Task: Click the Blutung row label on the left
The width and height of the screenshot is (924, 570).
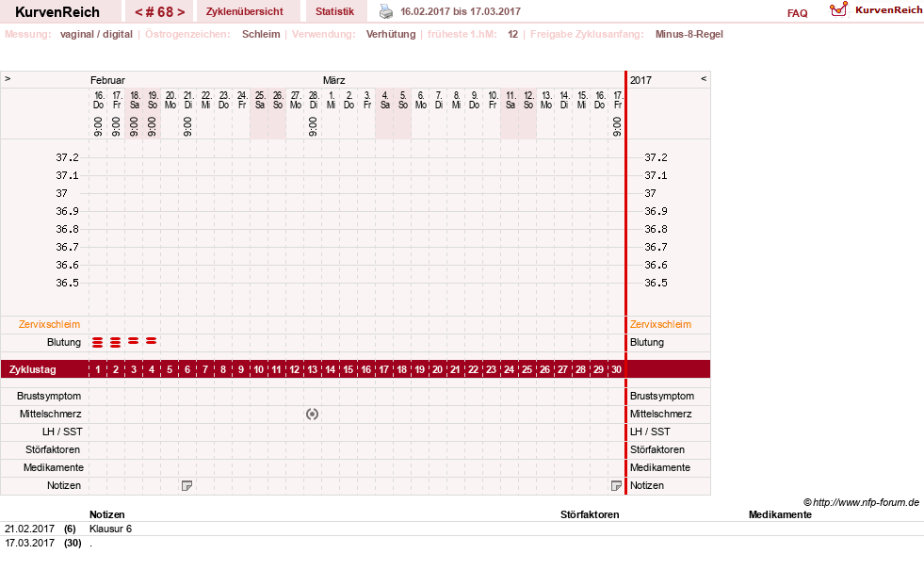Action: click(64, 343)
